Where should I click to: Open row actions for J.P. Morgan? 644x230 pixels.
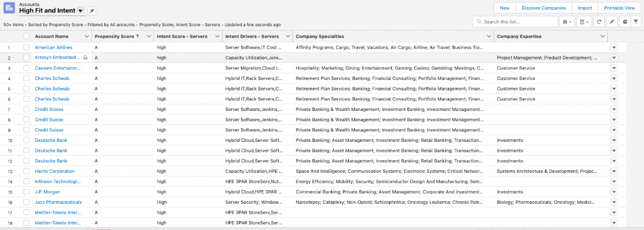point(614,192)
